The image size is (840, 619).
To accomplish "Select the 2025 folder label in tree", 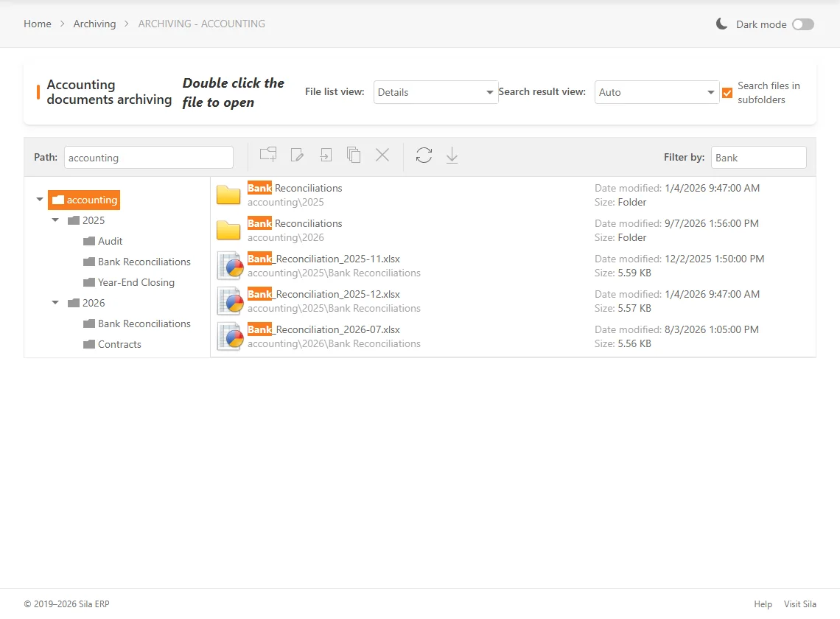I will pos(94,220).
